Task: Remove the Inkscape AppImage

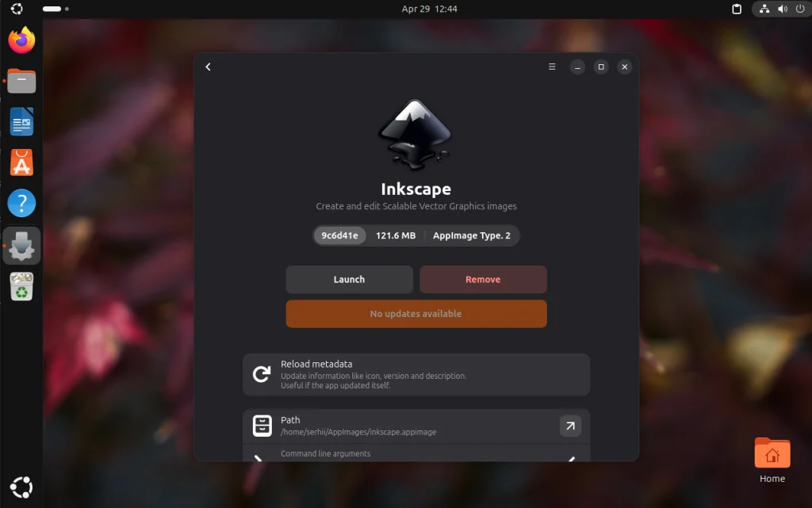Action: coord(483,279)
